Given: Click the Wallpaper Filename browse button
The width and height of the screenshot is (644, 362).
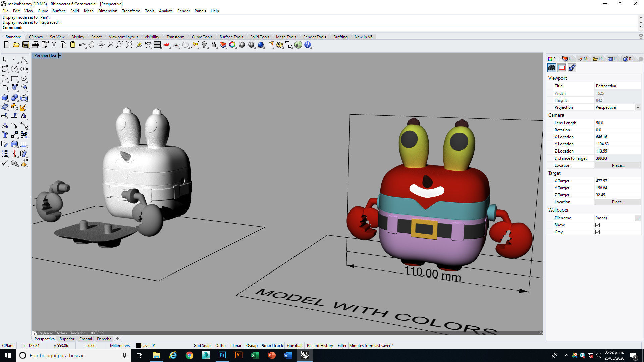Looking at the screenshot, I should point(638,218).
